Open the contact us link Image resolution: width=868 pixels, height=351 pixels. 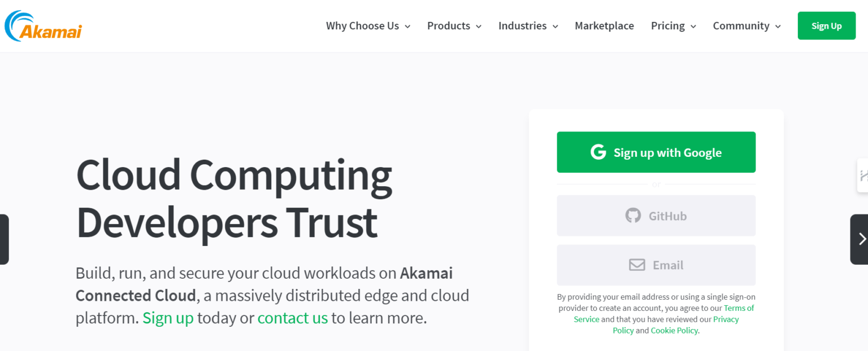coord(292,318)
